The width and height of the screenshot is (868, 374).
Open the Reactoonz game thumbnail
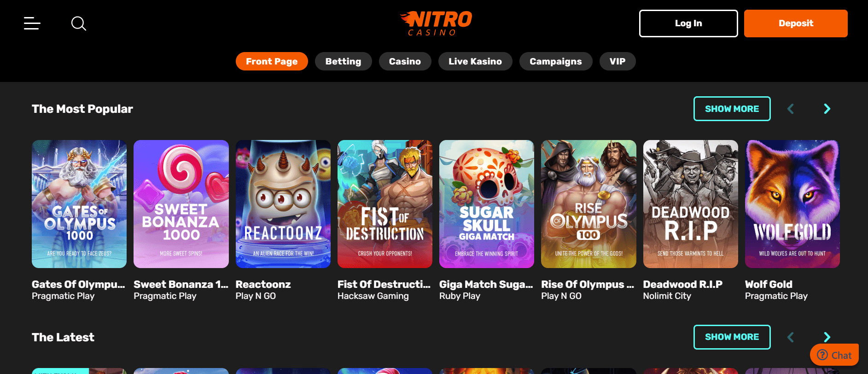pos(283,204)
